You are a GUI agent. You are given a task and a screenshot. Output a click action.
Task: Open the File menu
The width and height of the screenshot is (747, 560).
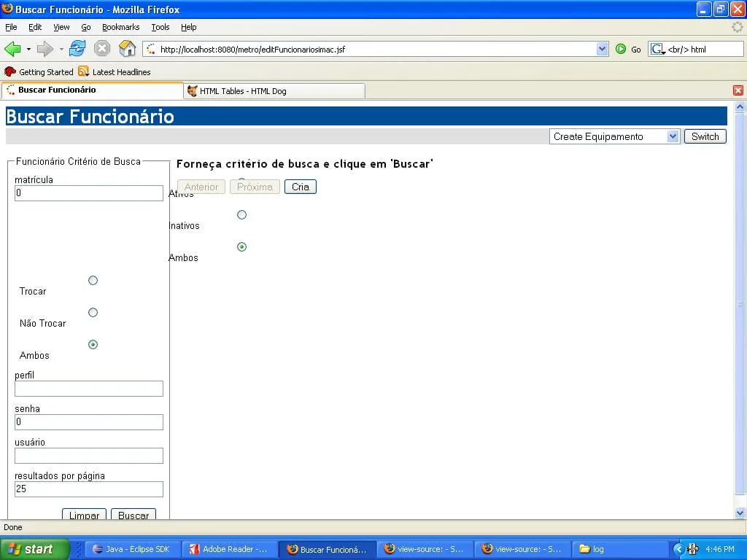click(11, 27)
